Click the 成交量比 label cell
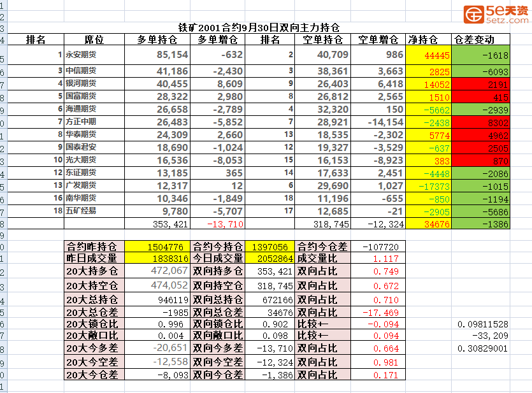This screenshot has width=532, height=393. click(x=323, y=259)
